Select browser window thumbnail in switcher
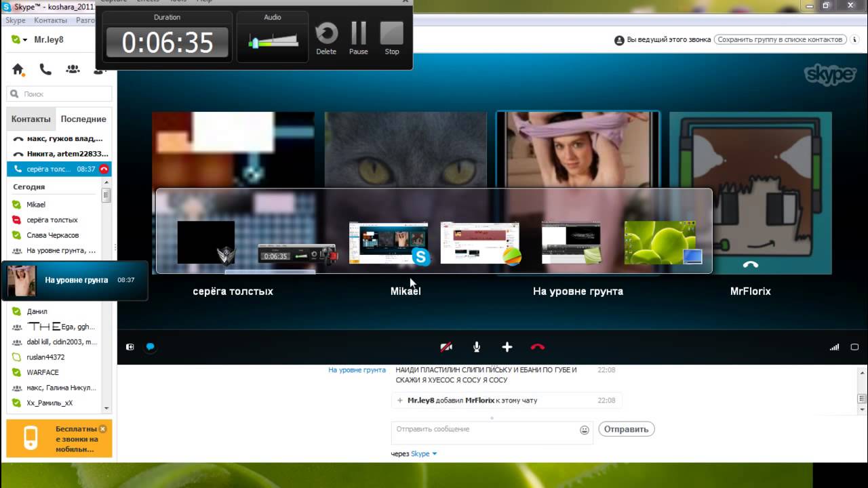The image size is (868, 488). 480,243
